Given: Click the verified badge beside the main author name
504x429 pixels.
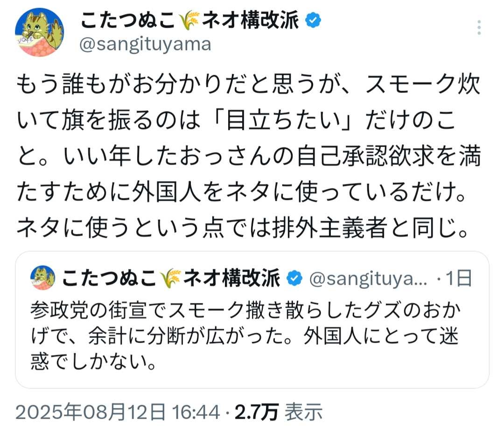Looking at the screenshot, I should tap(312, 21).
